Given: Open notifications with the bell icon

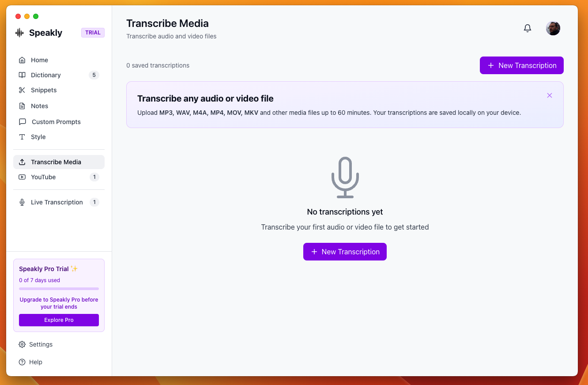Looking at the screenshot, I should 527,28.
